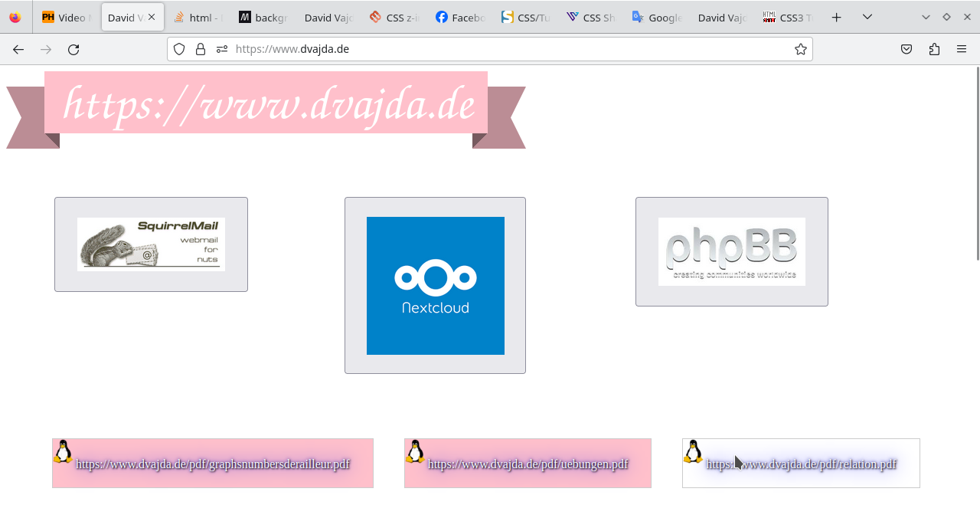
Task: Expand the list all tabs dropdown
Action: click(x=867, y=17)
